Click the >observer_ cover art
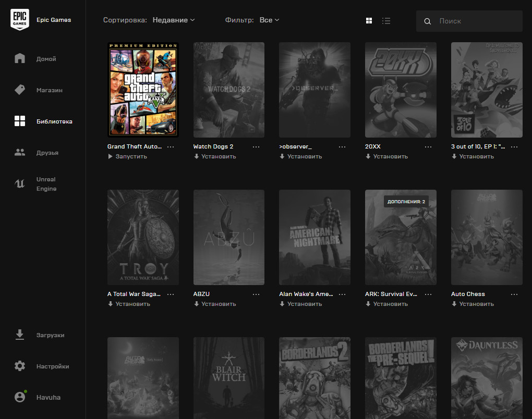Screen dimensions: 532x419 coord(315,90)
